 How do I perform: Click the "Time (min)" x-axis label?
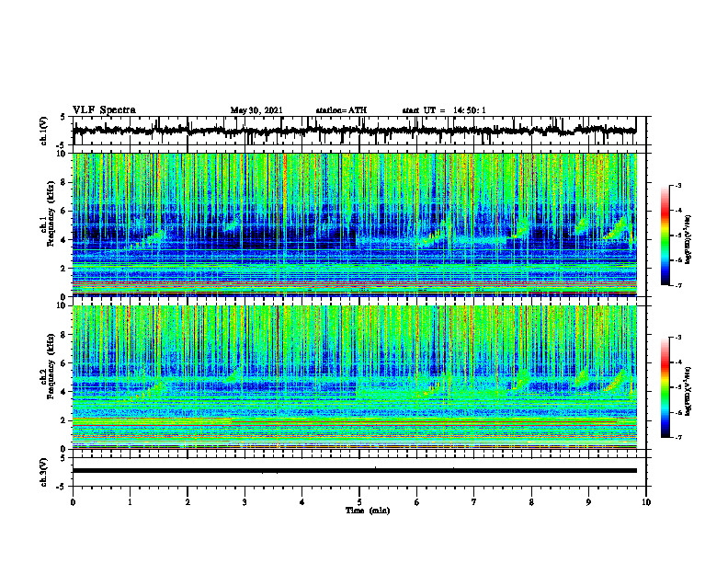point(368,511)
